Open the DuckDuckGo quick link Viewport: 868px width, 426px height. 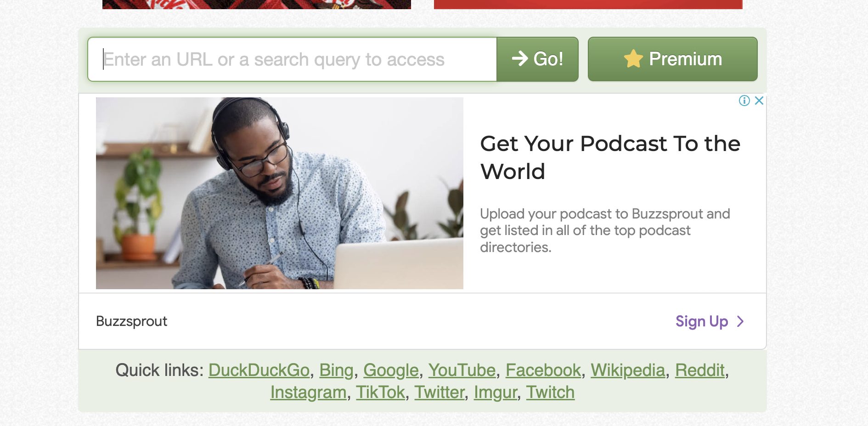[259, 370]
